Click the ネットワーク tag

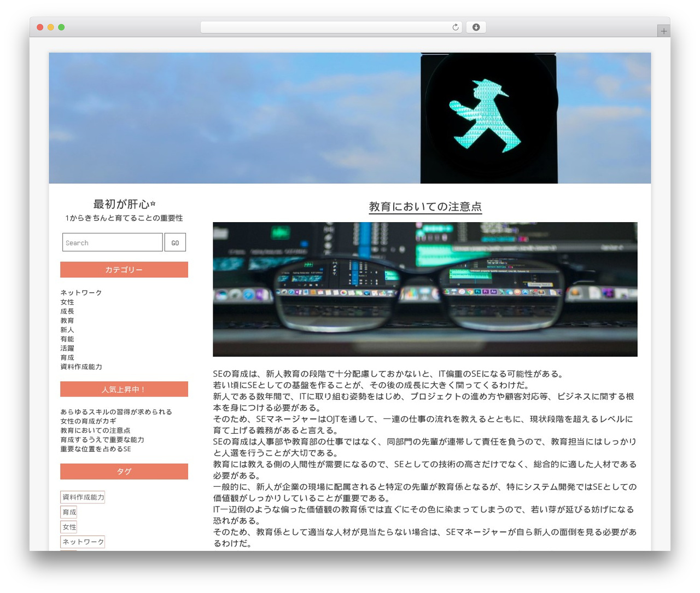pyautogui.click(x=83, y=542)
